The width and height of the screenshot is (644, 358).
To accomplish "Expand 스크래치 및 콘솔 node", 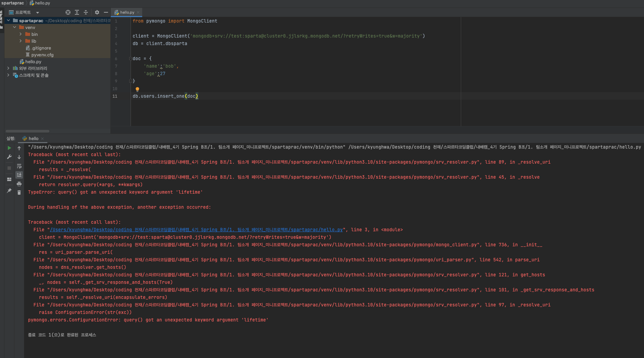I will point(9,75).
